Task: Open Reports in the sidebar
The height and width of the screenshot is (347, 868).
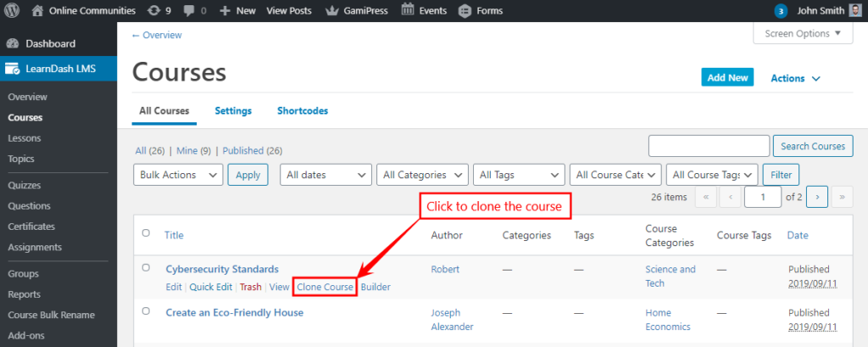Action: (x=25, y=294)
